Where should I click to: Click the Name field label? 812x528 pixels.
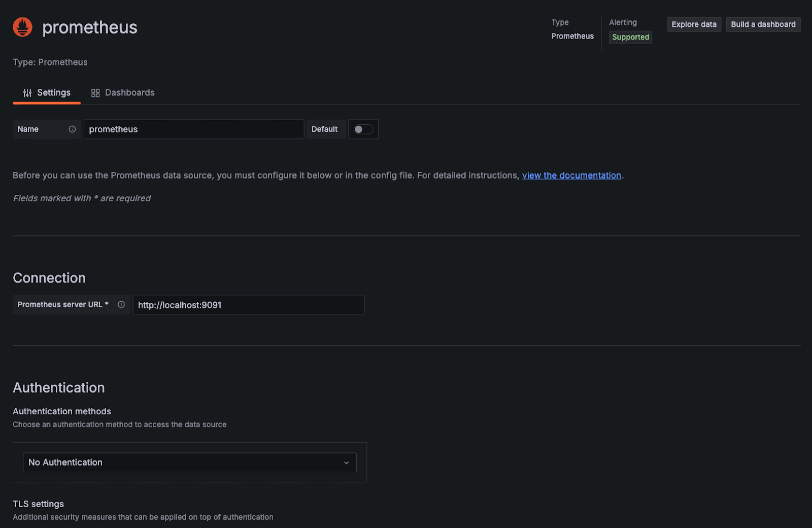tap(28, 129)
